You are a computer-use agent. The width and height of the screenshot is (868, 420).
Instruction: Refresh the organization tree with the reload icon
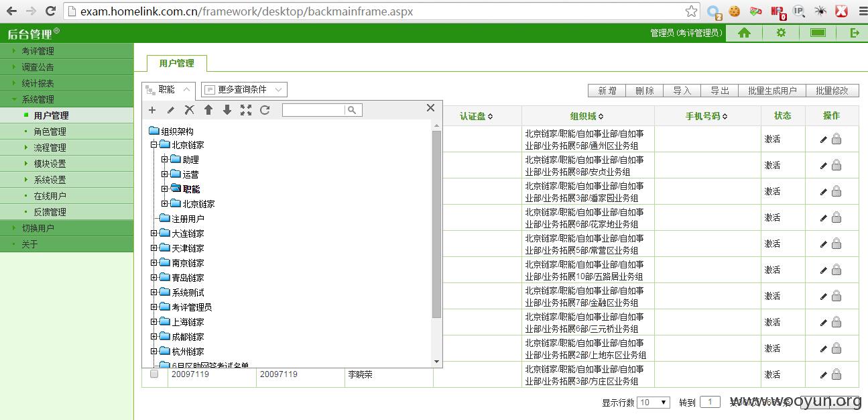(265, 110)
